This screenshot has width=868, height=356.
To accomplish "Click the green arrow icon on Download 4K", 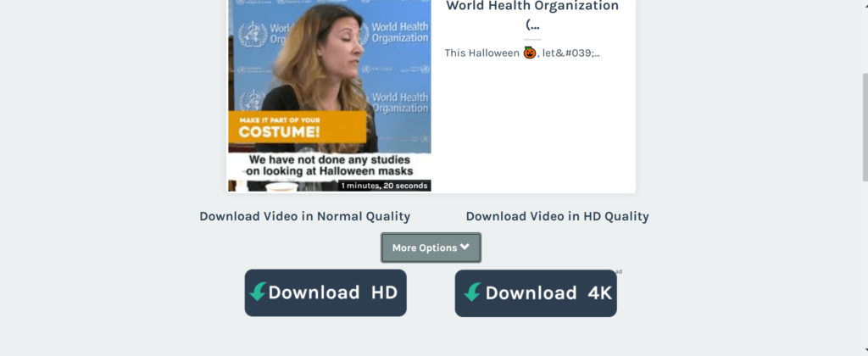I will [x=472, y=292].
